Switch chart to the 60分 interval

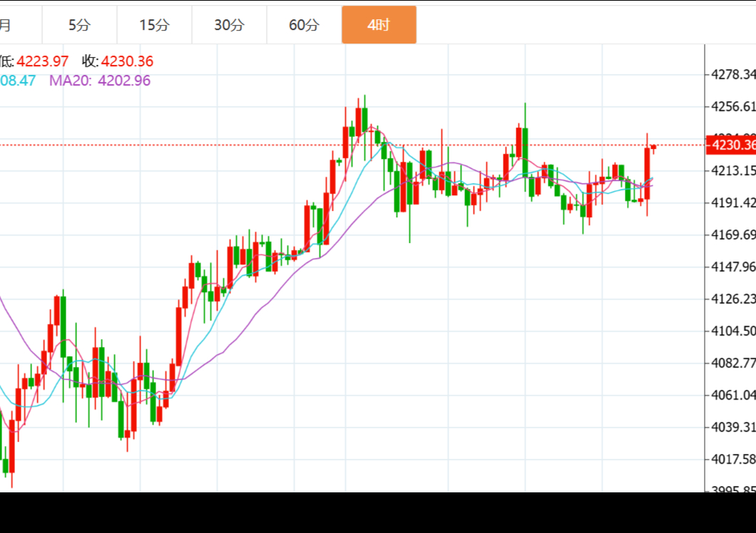click(x=304, y=25)
